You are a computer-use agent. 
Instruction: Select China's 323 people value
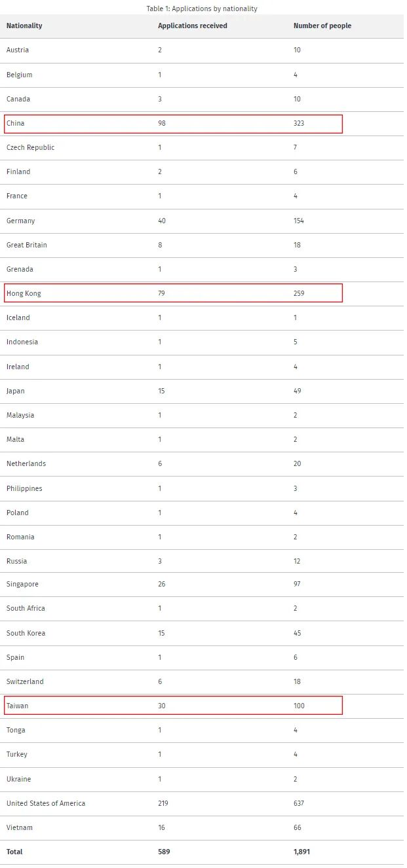click(299, 123)
